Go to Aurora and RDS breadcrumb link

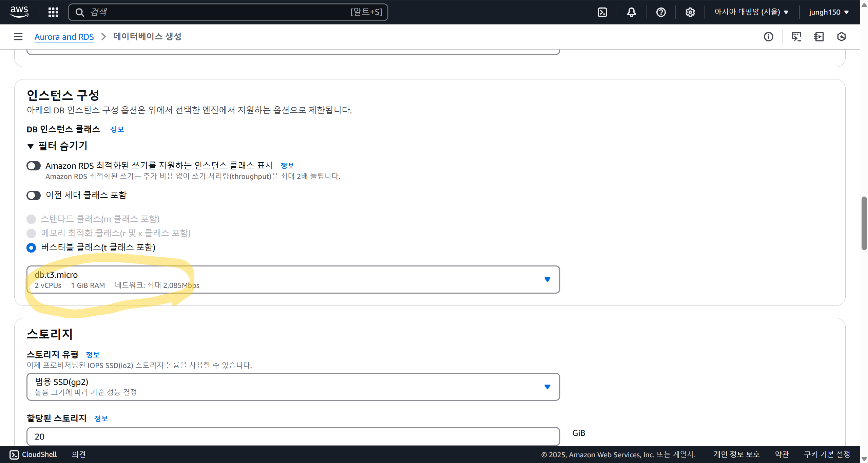[x=64, y=37]
